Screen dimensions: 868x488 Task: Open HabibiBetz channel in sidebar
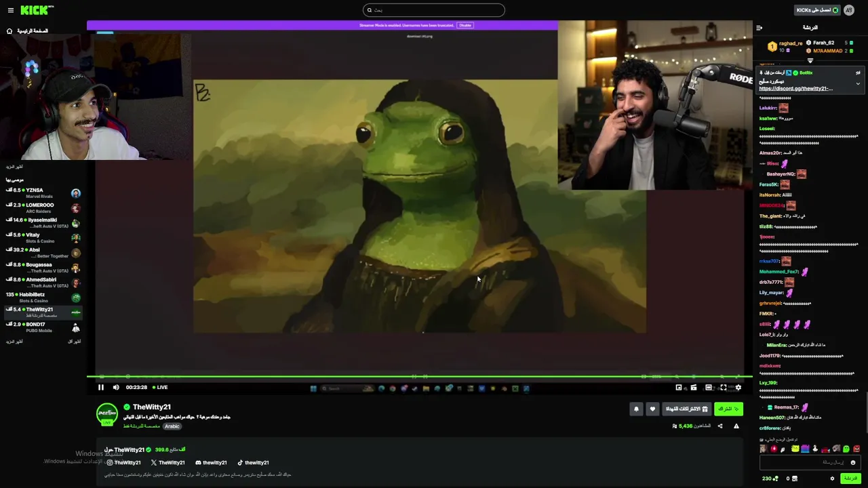pos(43,298)
